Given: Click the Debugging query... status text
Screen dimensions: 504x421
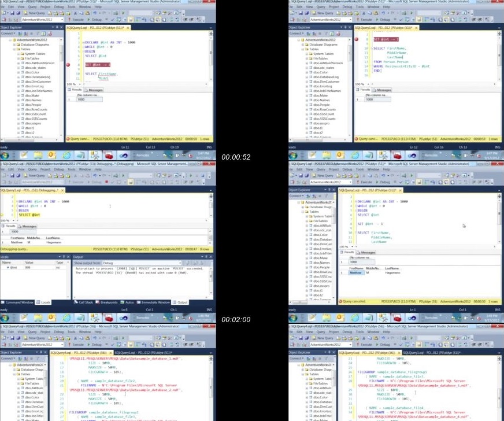Looking at the screenshot, I should 14,249.
